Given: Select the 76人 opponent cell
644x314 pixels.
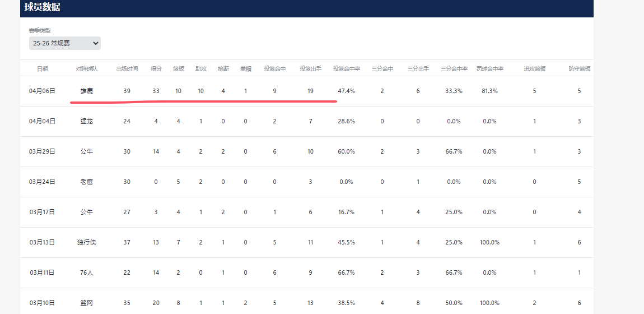Looking at the screenshot, I should pyautogui.click(x=87, y=273).
